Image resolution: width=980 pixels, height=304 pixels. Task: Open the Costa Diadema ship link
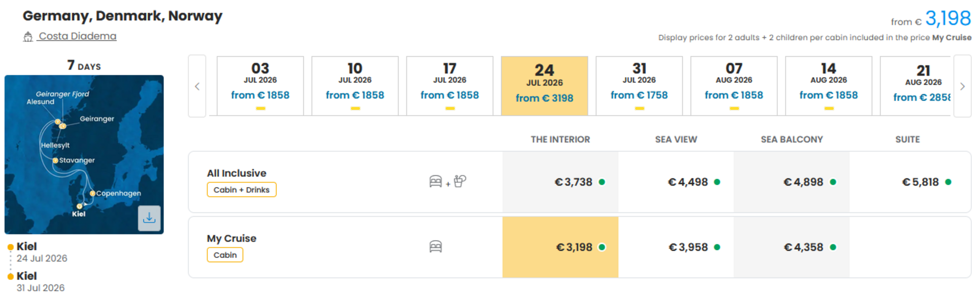click(x=77, y=36)
